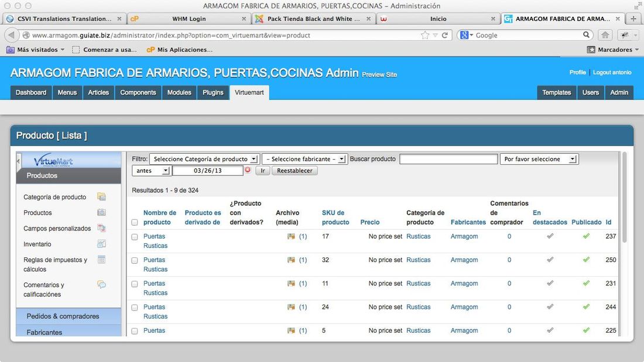Click the product list vertical scrollbar
The height and width of the screenshot is (362, 644).
click(625, 197)
